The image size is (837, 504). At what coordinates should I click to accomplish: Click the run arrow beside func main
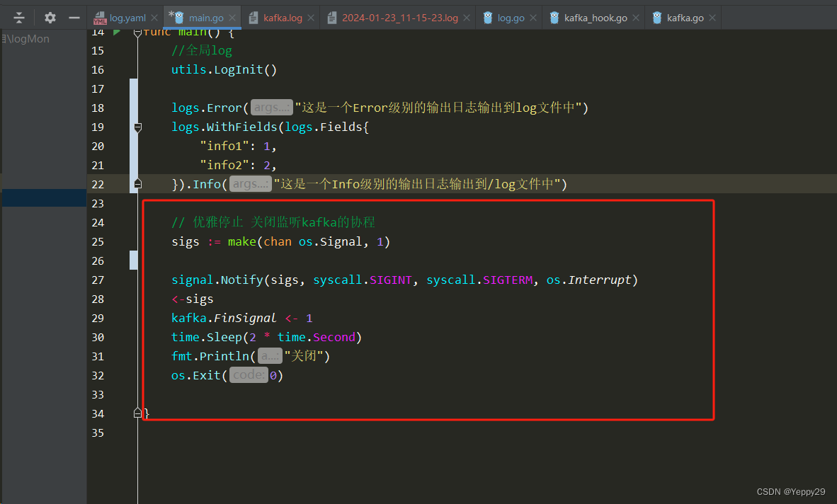coord(117,31)
